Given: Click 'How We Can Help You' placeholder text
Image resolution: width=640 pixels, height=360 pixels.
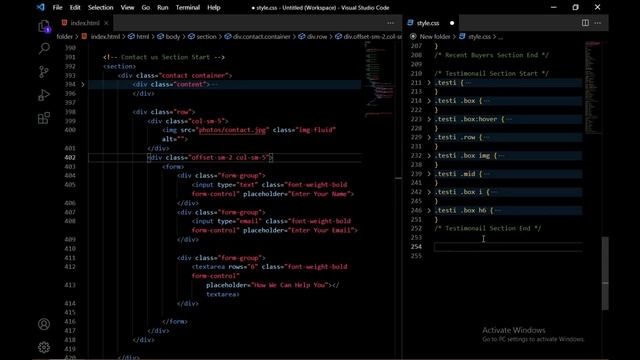Looking at the screenshot, I should tap(289, 285).
